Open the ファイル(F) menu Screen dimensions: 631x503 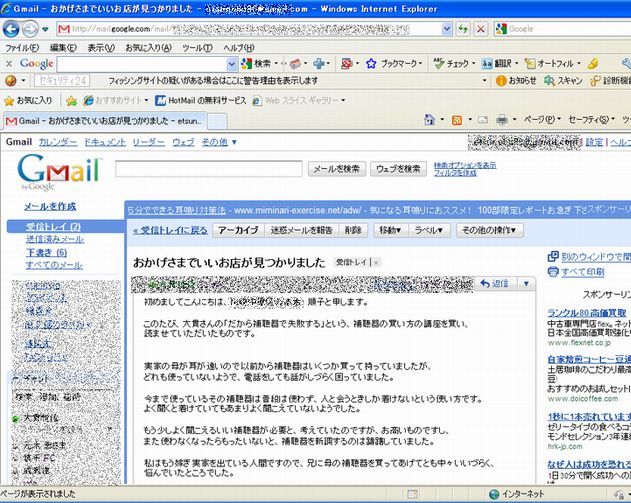[22, 48]
